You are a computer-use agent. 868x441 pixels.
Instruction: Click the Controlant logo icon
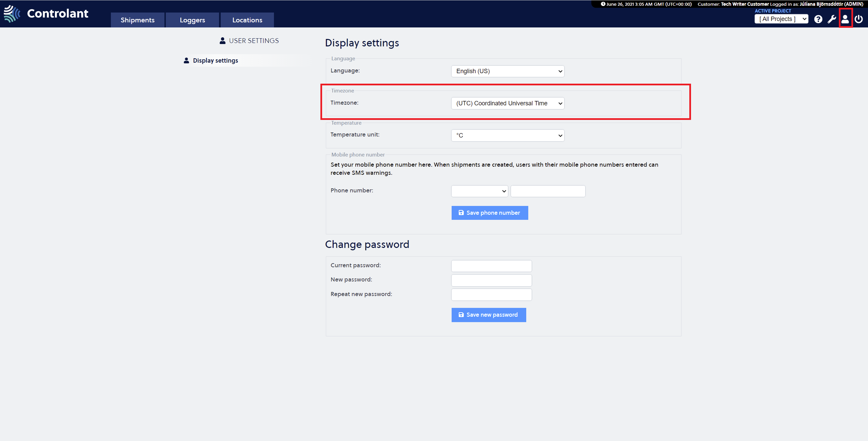click(12, 14)
